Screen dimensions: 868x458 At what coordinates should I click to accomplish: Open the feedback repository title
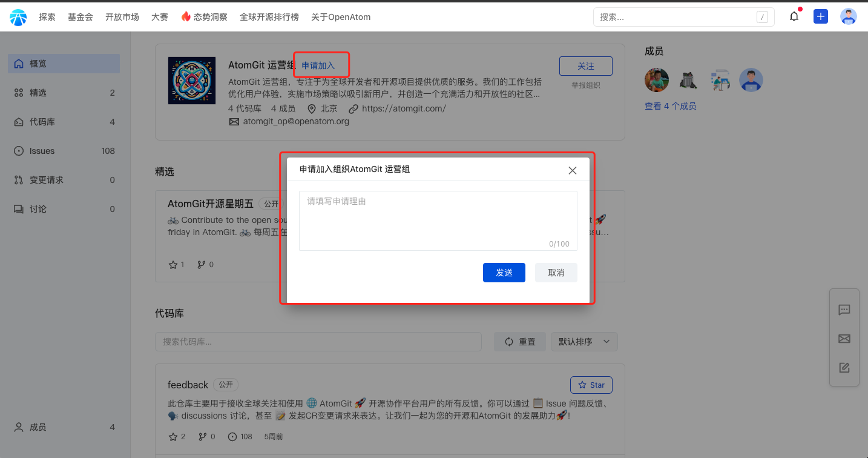(188, 385)
